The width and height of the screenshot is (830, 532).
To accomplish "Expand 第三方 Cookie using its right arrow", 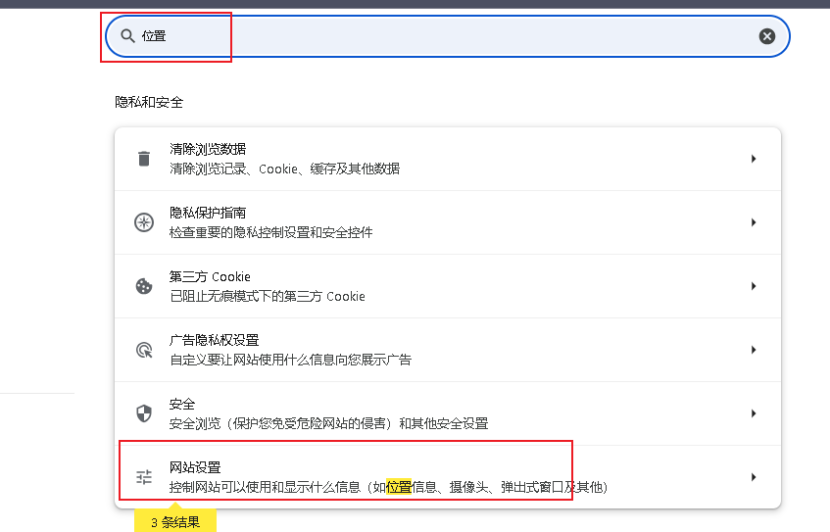I will pos(753,286).
